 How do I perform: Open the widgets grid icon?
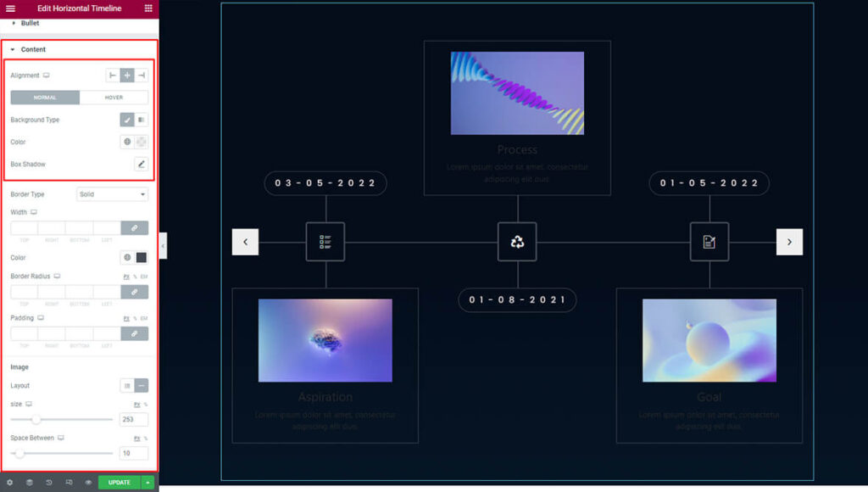148,8
